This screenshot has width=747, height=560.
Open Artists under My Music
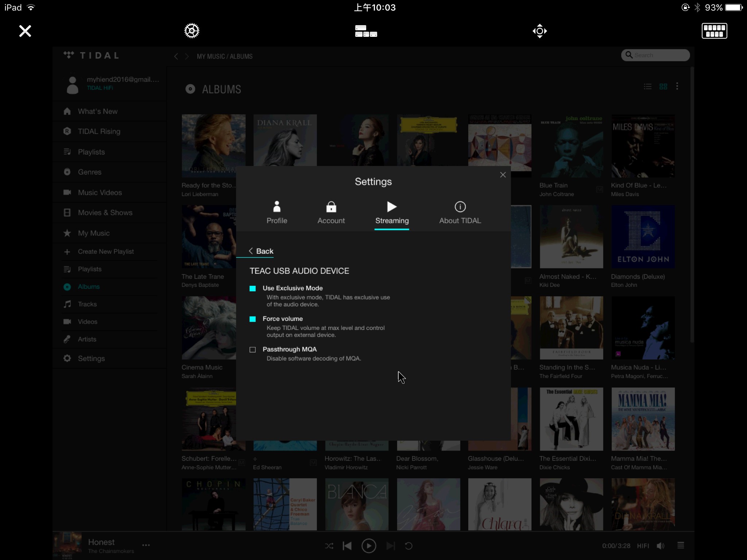coord(109,339)
